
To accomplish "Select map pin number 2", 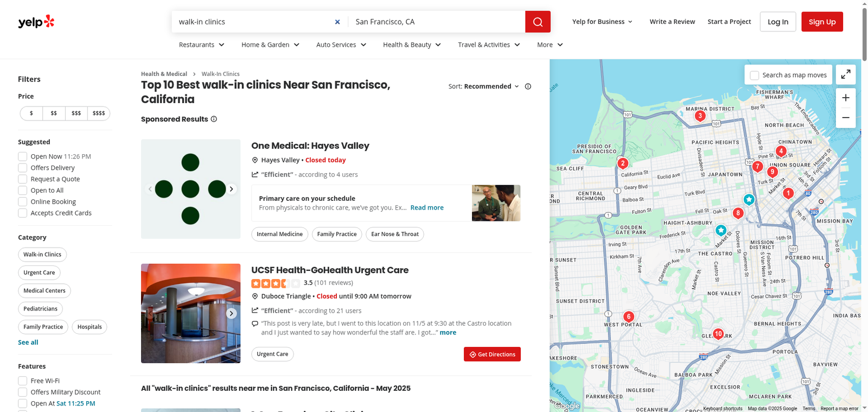I will coord(623,163).
